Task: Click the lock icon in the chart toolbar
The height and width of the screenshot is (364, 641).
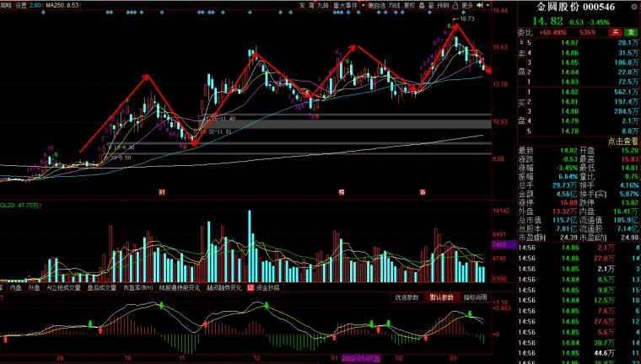Action: pos(455,5)
